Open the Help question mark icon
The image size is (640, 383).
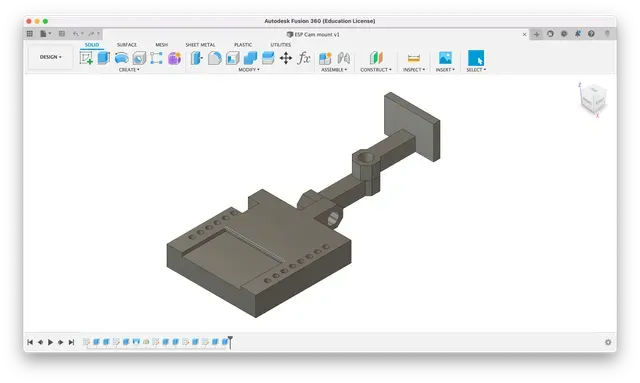(591, 34)
